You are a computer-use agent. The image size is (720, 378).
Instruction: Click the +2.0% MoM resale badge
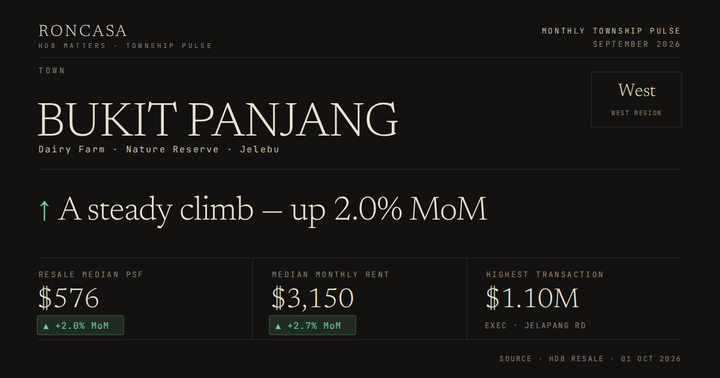pos(80,325)
